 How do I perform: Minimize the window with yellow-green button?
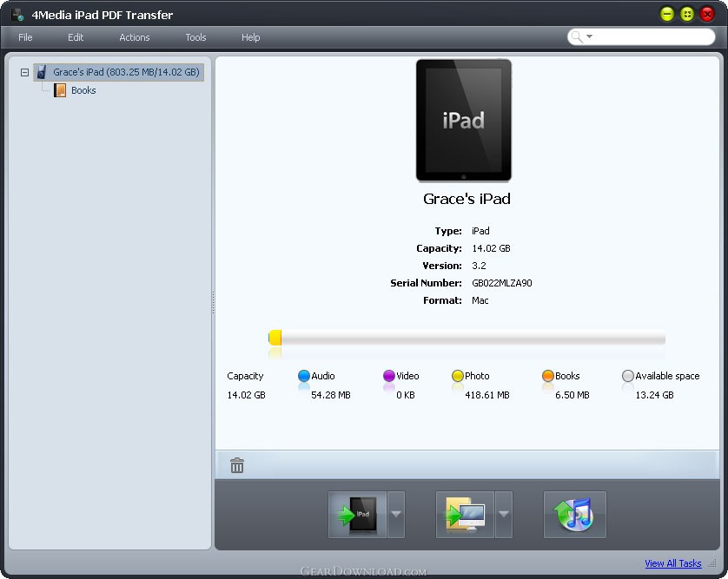(x=666, y=15)
